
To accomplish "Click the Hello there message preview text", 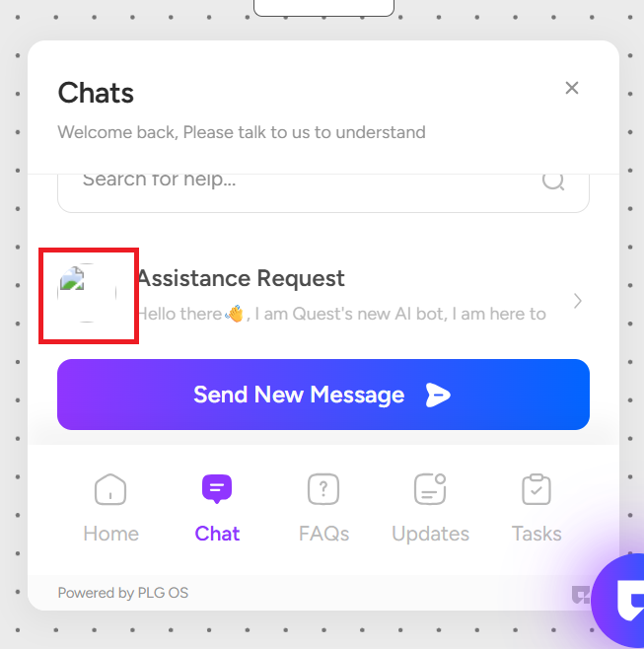I will pos(341,314).
